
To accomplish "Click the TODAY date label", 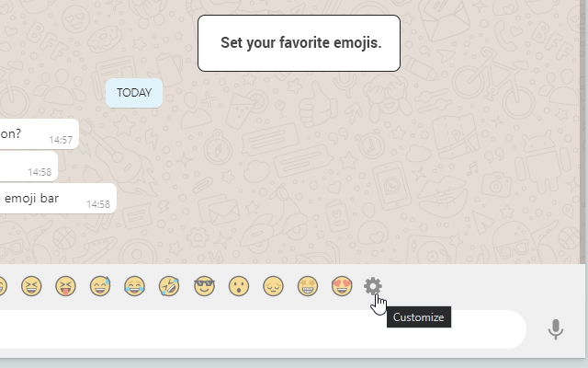I will (134, 93).
